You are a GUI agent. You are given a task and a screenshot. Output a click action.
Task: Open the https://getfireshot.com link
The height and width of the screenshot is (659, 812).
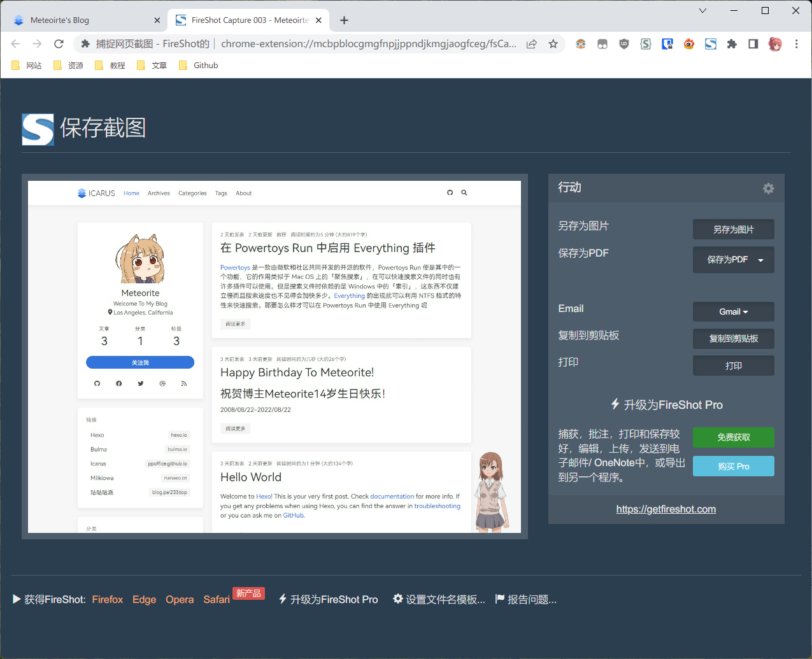pyautogui.click(x=666, y=509)
